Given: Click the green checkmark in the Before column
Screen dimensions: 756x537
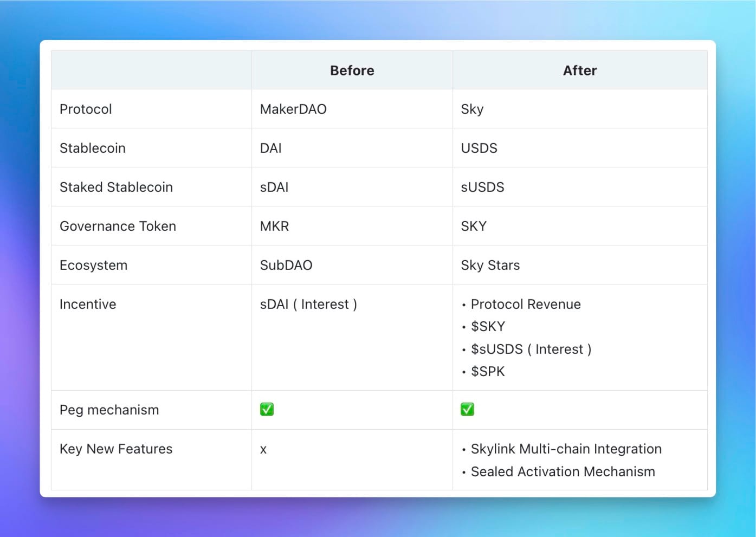Looking at the screenshot, I should tap(267, 409).
